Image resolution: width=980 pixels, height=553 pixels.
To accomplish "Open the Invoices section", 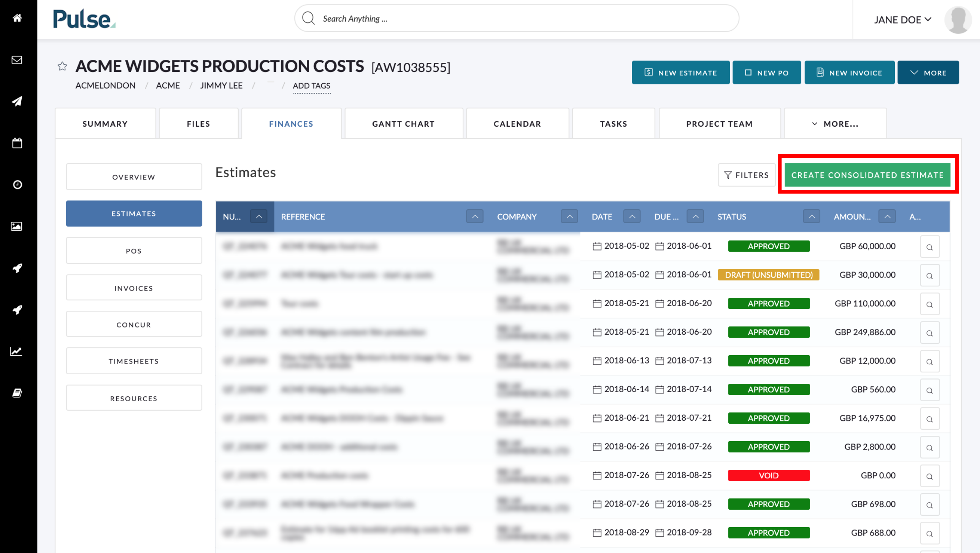I will click(x=134, y=288).
